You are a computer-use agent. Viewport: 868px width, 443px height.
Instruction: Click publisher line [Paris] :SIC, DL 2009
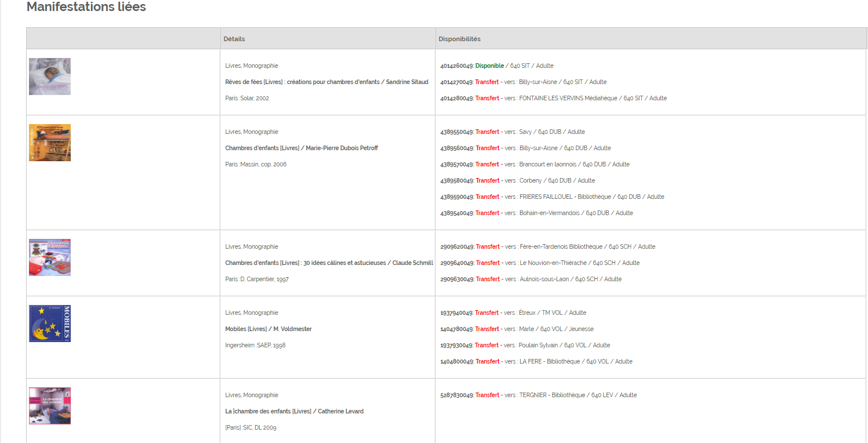point(251,427)
